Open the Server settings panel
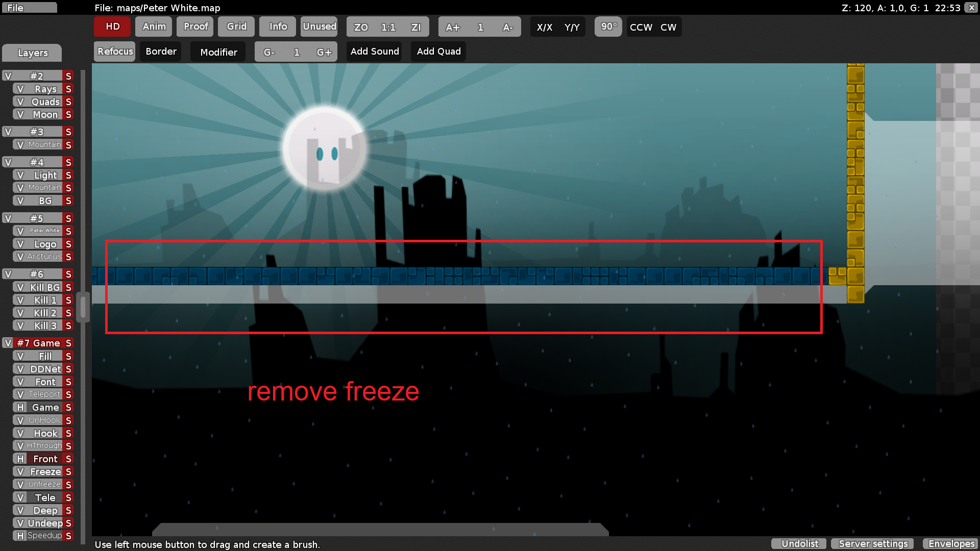This screenshot has height=551, width=980. [873, 543]
